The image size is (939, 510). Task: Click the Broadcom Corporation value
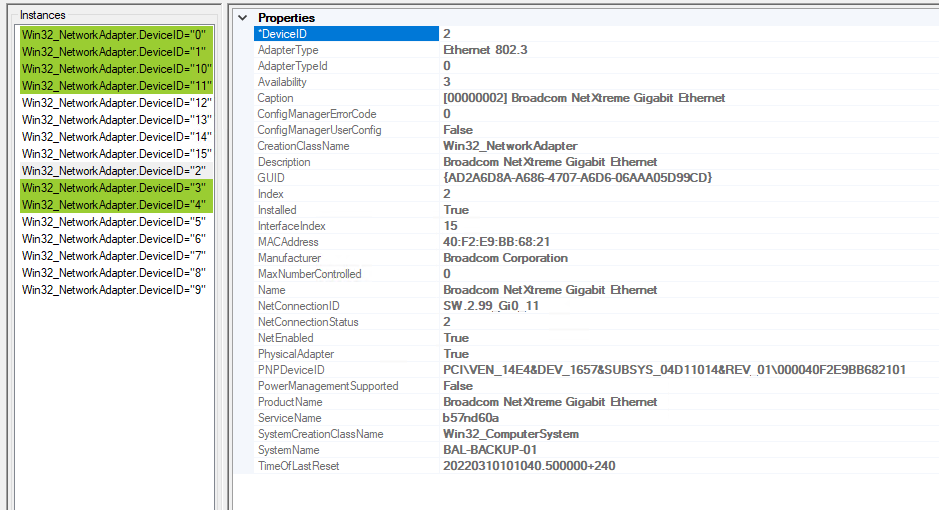[505, 258]
